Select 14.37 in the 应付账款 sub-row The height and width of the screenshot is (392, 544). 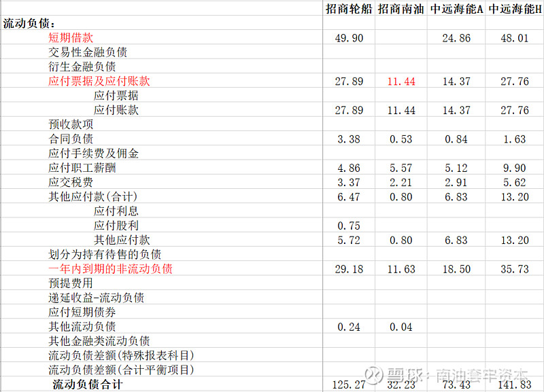456,110
